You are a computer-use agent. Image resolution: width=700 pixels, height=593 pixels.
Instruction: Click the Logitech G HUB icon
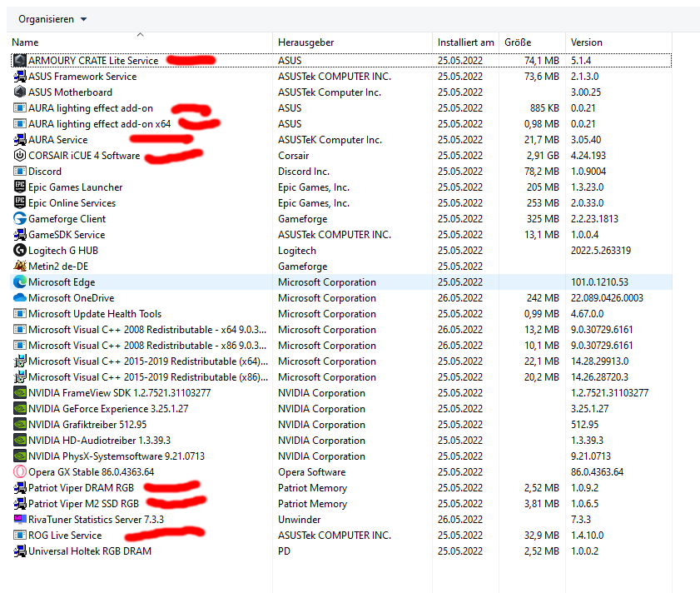20,250
